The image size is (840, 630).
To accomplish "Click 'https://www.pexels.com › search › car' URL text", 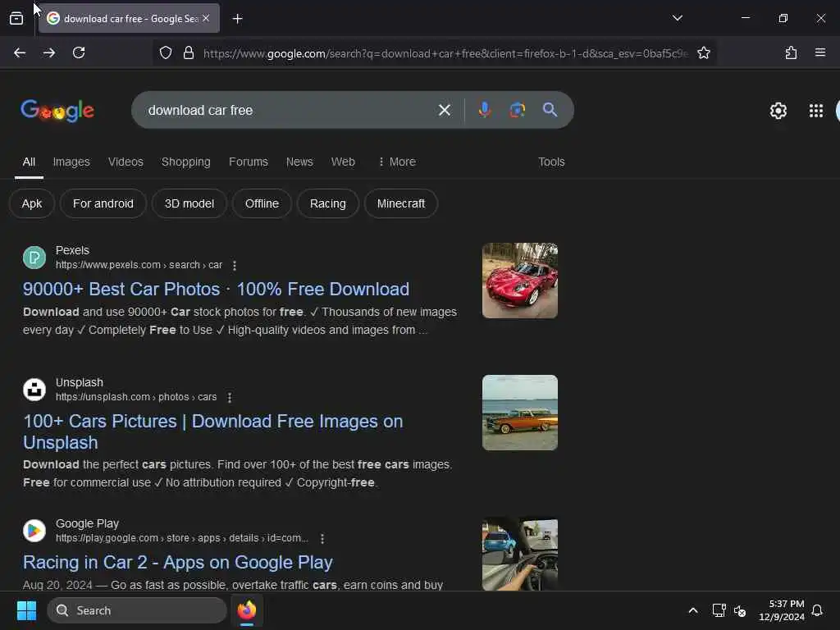I will [x=139, y=265].
